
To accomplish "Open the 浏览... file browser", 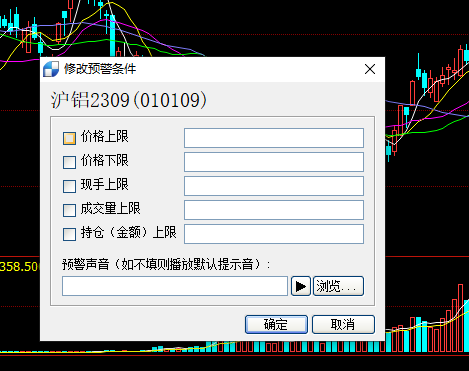I will pos(338,286).
